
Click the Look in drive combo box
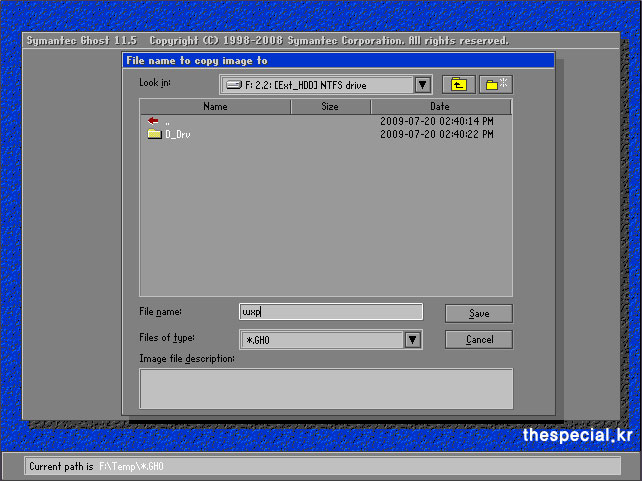point(326,85)
